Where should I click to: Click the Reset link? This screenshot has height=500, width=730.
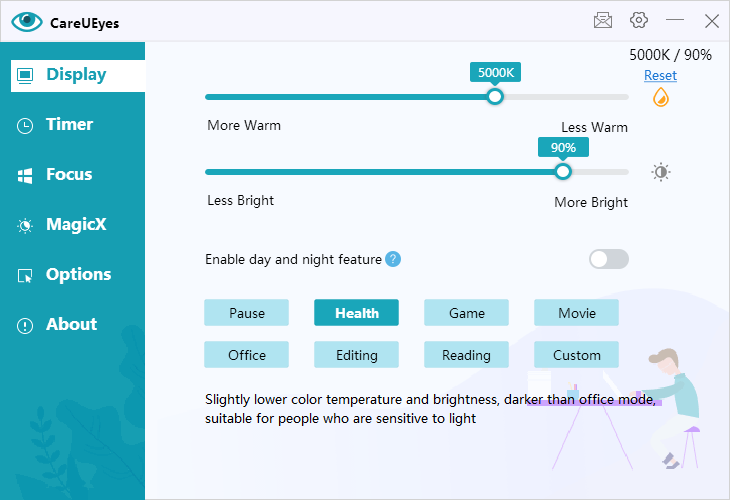click(x=660, y=75)
